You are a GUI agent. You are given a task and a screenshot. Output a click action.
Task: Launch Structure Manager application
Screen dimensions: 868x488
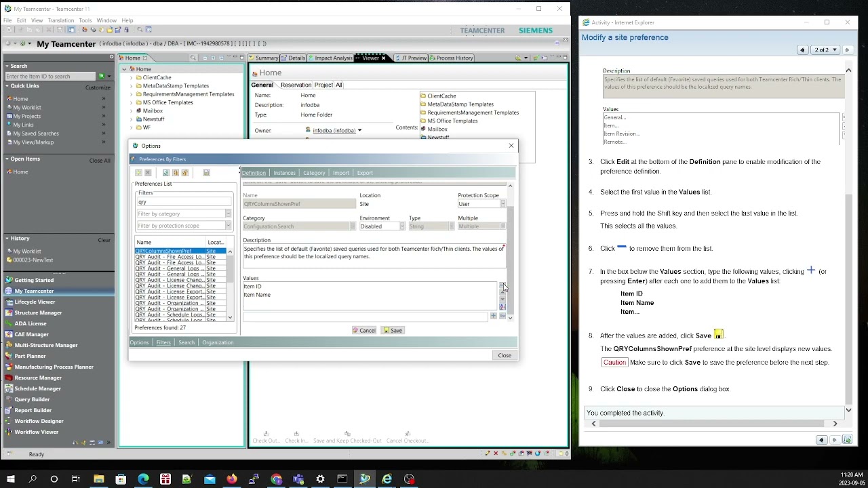point(38,312)
